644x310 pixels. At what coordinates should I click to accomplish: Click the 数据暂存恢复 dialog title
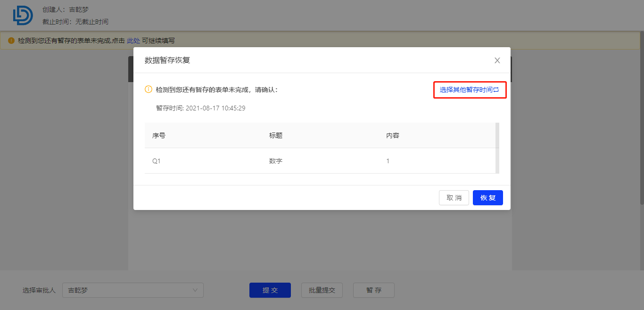click(167, 60)
